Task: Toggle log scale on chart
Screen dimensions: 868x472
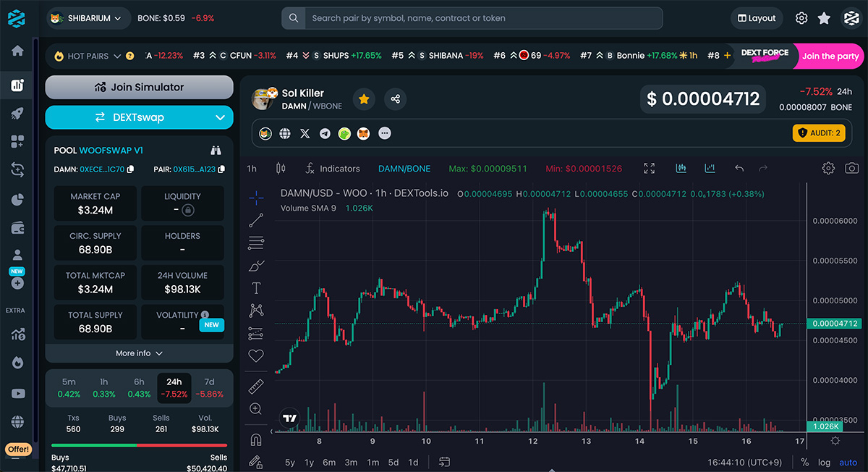Action: (x=824, y=462)
